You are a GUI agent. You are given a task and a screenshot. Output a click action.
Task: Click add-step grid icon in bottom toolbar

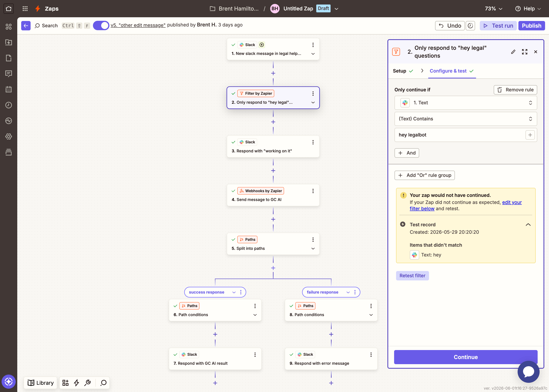pos(65,383)
